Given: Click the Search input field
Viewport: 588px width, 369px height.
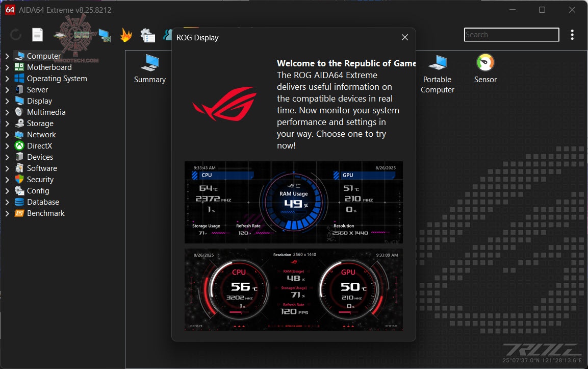Looking at the screenshot, I should [512, 35].
